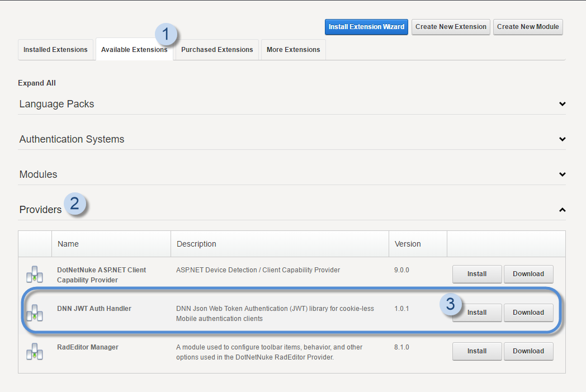Expand the Language Packs section chevron
The image size is (586, 392).
coord(562,104)
